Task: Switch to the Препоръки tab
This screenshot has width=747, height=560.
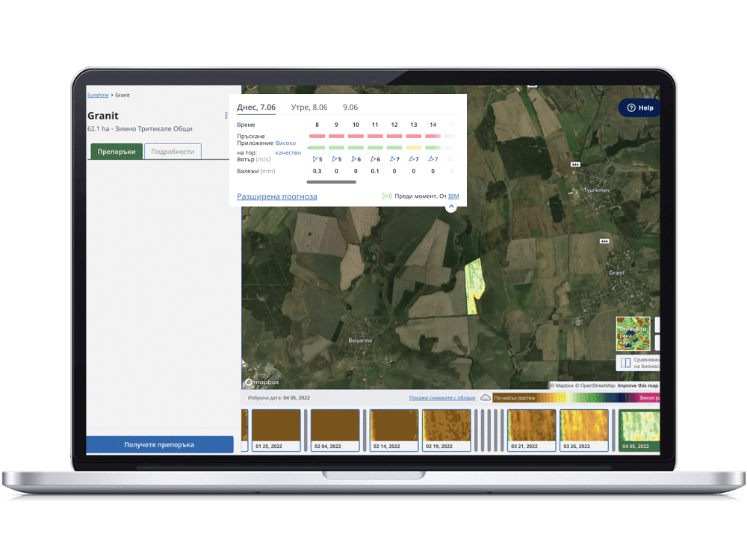Action: (x=117, y=152)
